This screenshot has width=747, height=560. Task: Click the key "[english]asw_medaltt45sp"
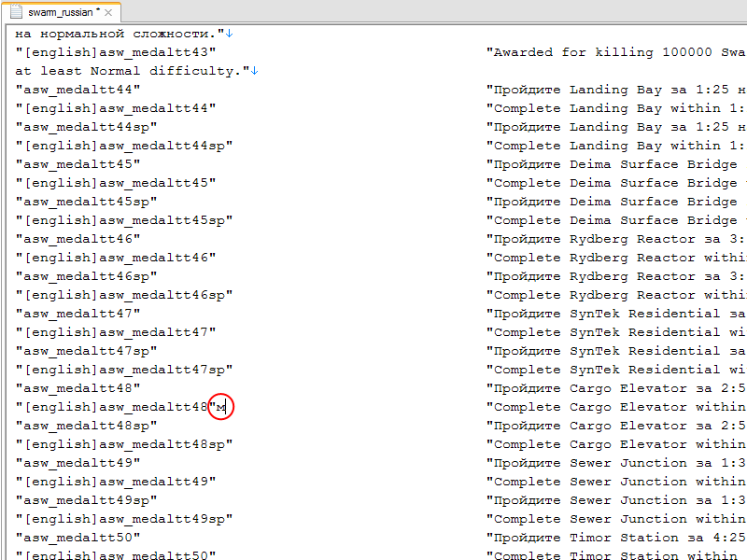[x=124, y=220]
